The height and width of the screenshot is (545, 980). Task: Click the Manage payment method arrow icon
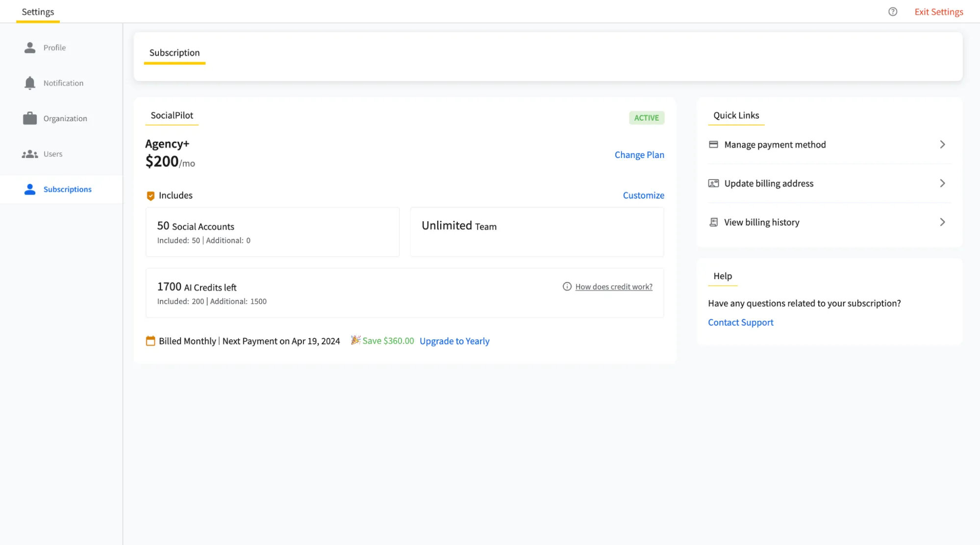[942, 144]
